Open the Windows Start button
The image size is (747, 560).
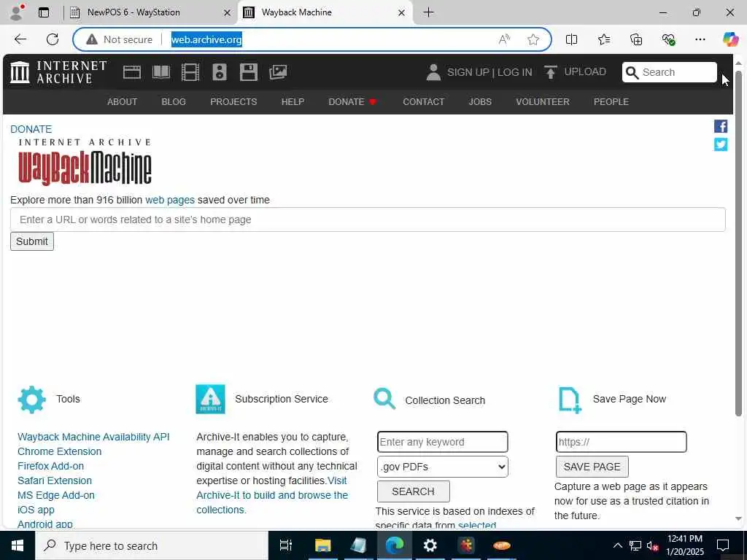(x=18, y=545)
